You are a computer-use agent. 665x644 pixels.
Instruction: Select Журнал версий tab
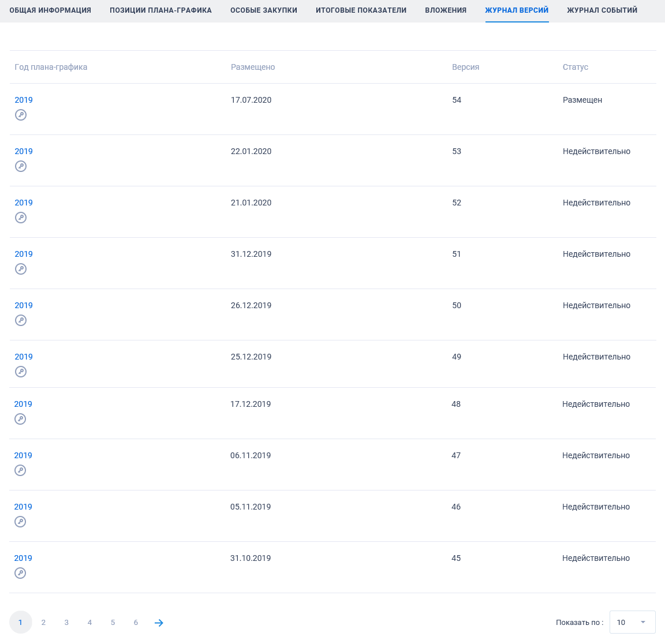pyautogui.click(x=517, y=10)
